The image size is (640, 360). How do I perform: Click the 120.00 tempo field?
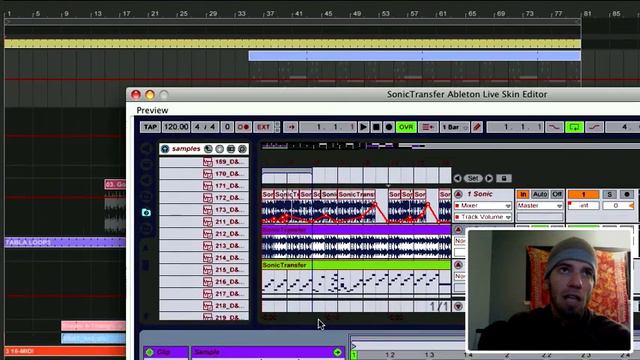pyautogui.click(x=176, y=127)
